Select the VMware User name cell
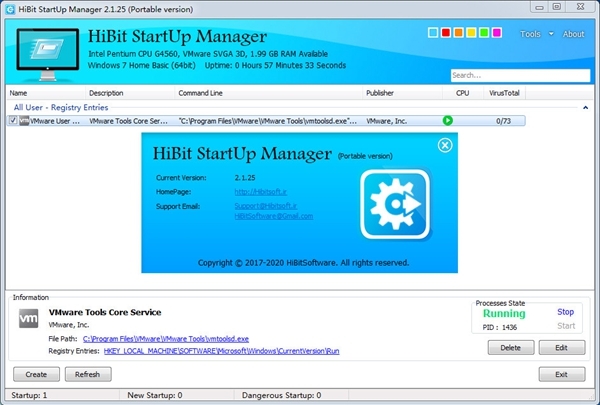 click(55, 121)
